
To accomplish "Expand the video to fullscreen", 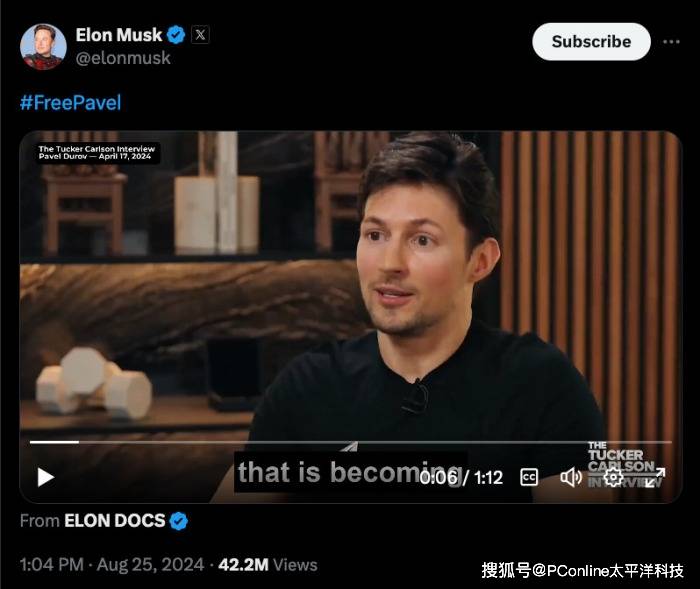I will (x=655, y=477).
